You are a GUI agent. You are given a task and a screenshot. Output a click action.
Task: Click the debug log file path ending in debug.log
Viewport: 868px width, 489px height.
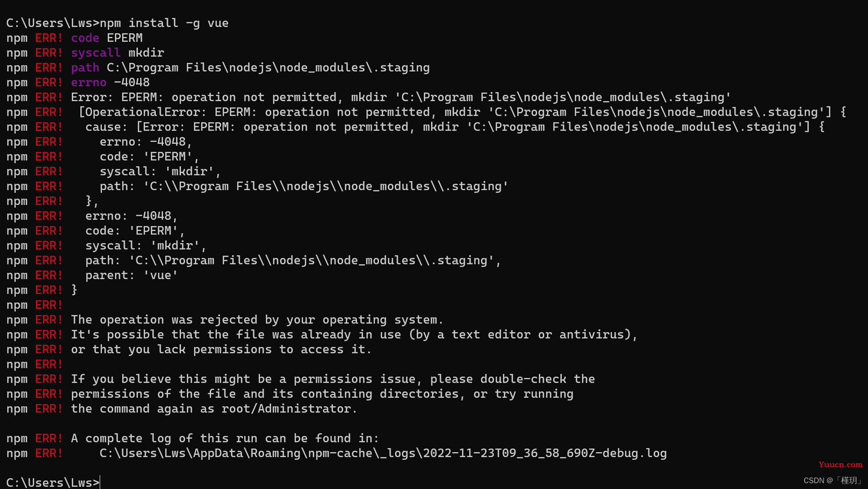coord(383,453)
